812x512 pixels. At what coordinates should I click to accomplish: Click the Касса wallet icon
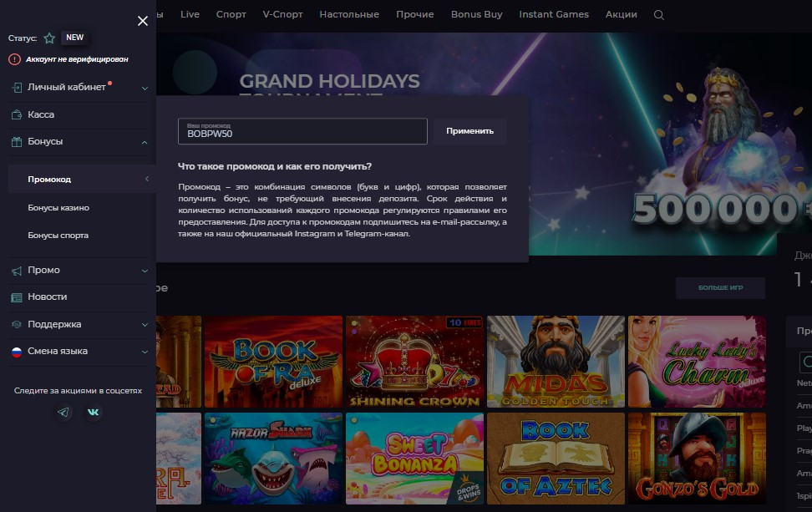coord(17,114)
